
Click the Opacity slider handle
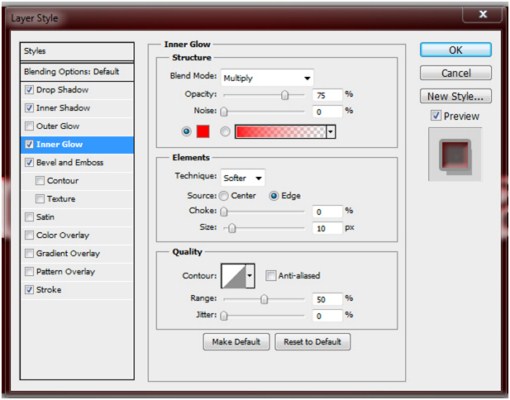pyautogui.click(x=284, y=95)
